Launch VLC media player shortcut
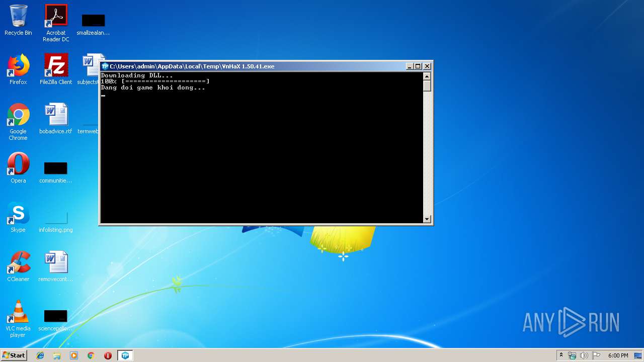The height and width of the screenshot is (362, 644). coord(18,319)
